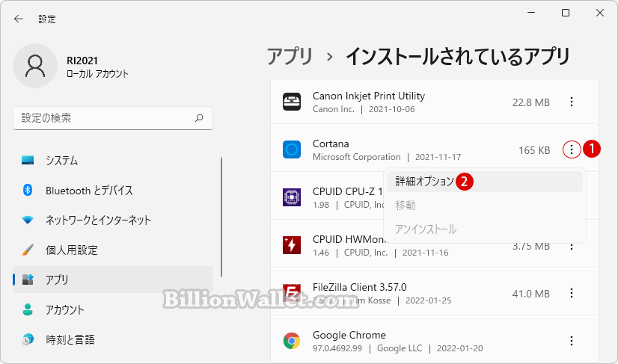Click the Bluetooth icon in sidebar
Screen dimensions: 618x364
(x=28, y=191)
